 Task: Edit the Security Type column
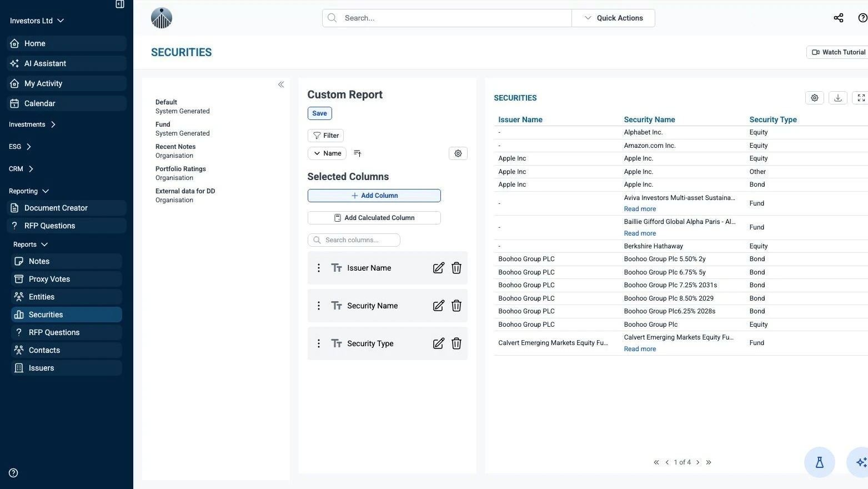(439, 343)
